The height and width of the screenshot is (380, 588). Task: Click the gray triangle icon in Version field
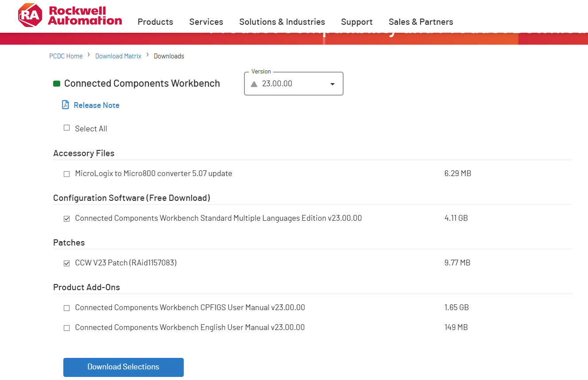pyautogui.click(x=254, y=84)
